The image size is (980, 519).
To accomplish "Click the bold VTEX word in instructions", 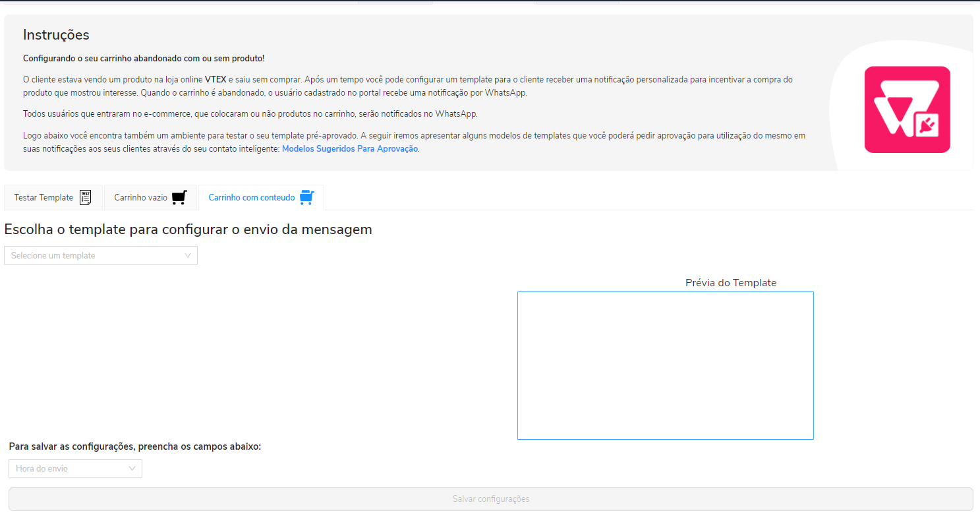I will (216, 80).
